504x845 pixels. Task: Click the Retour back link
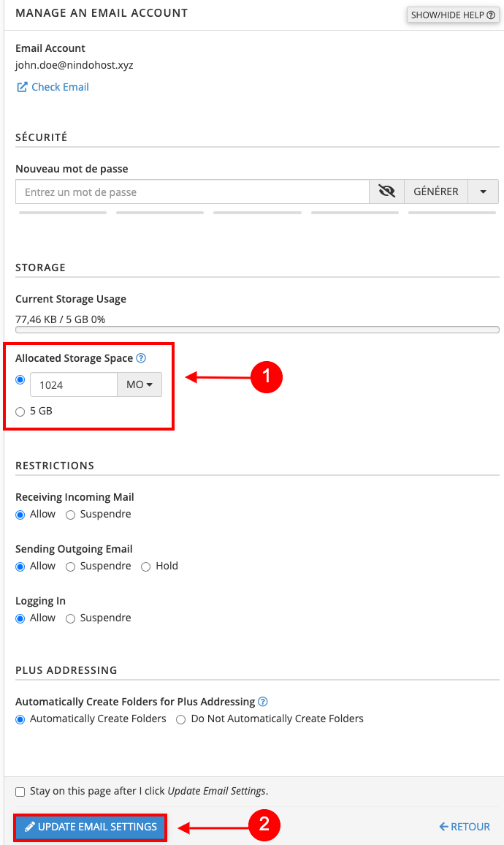(x=465, y=827)
